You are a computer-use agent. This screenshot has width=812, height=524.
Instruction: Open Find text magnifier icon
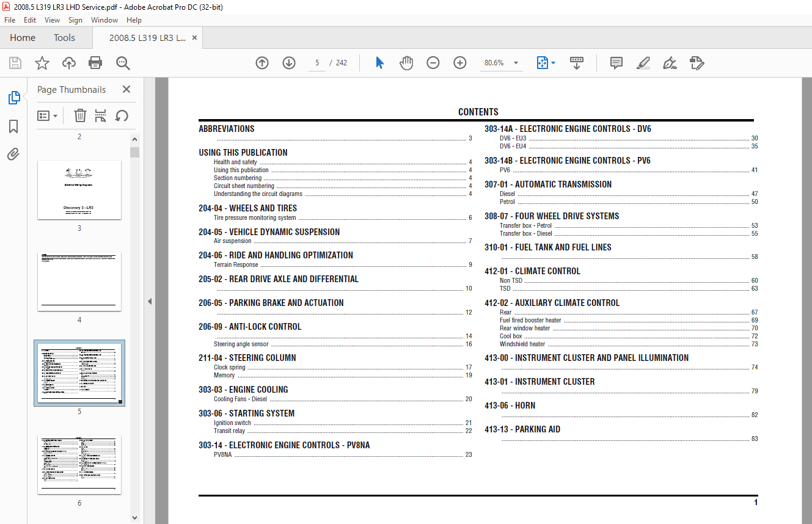123,63
